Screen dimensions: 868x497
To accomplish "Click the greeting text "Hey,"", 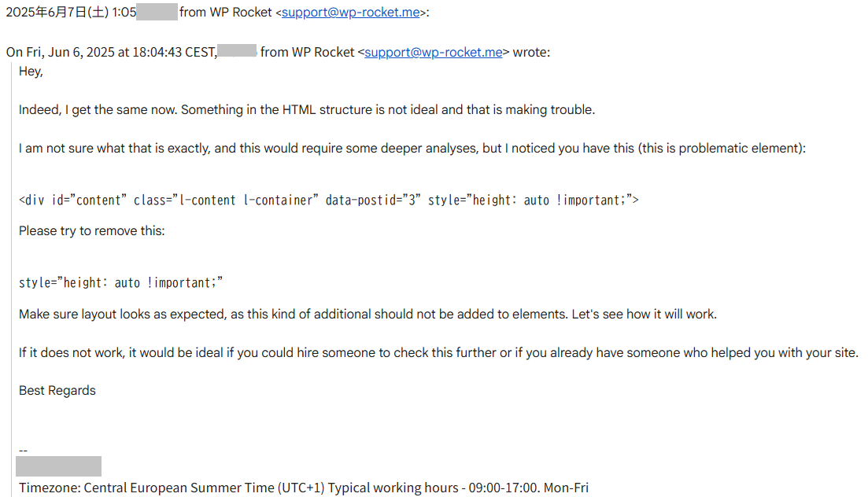I will (x=31, y=72).
